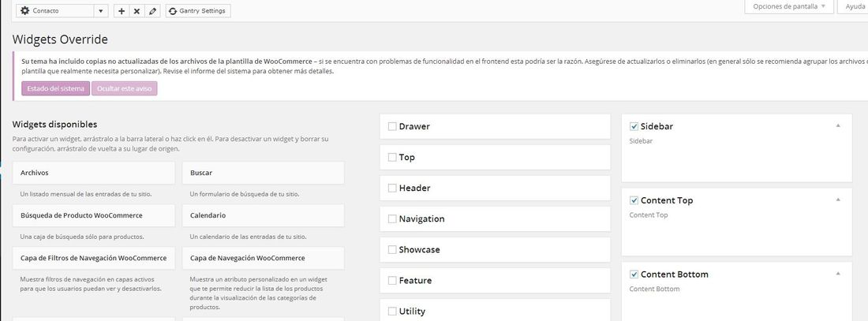The image size is (868, 321).
Task: Collapse Content Top panel arrow
Action: point(838,200)
